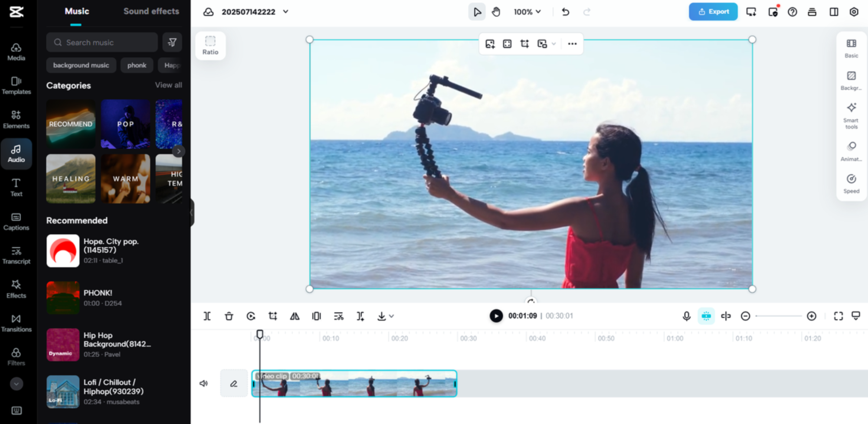
Task: Click the Export button
Action: tap(713, 12)
